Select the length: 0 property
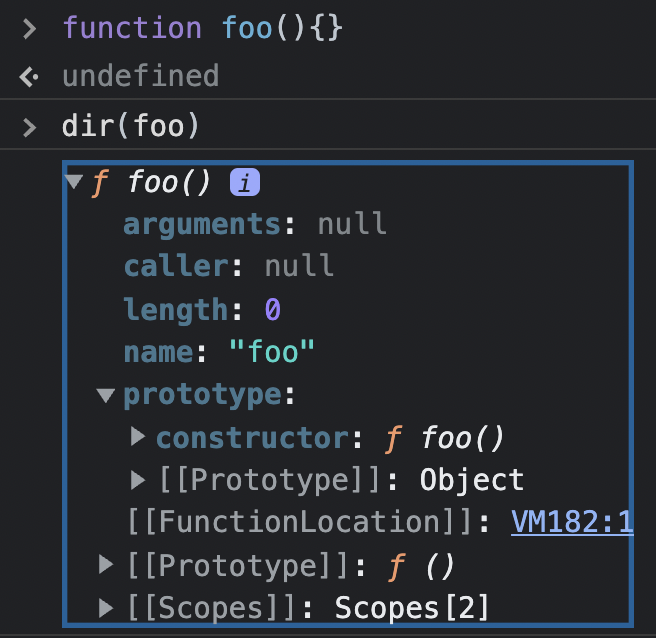 [x=202, y=310]
